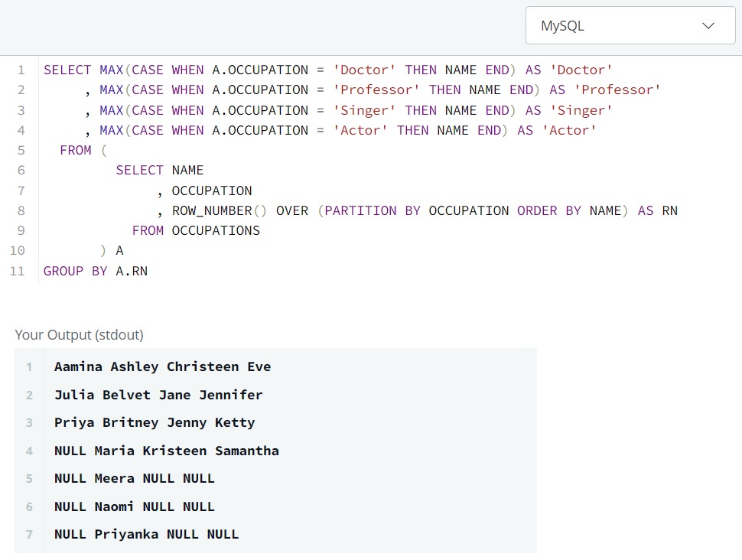
Task: Click output row 'NULL Naomi NULL NULL'
Action: [x=135, y=506]
